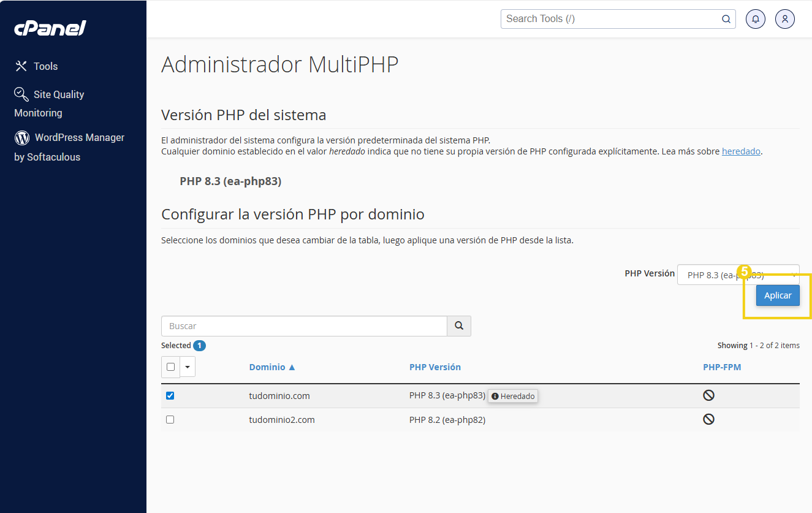Click the Site Quality Monitoring icon
Screen dimensions: 812x513
tap(20, 94)
